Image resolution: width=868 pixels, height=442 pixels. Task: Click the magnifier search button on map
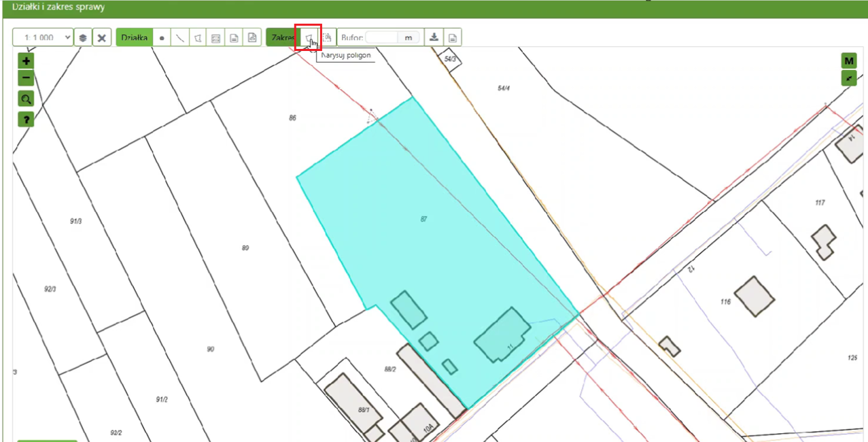(26, 99)
